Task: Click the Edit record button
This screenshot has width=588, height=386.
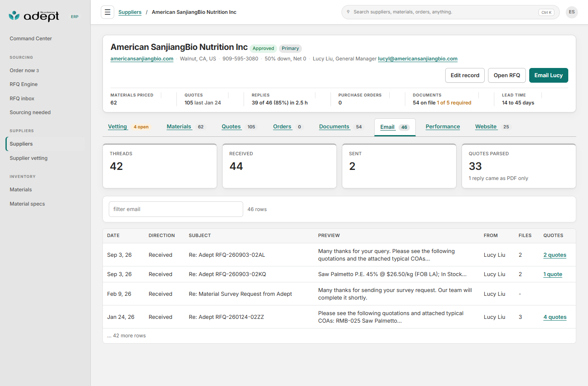Action: [x=465, y=76]
